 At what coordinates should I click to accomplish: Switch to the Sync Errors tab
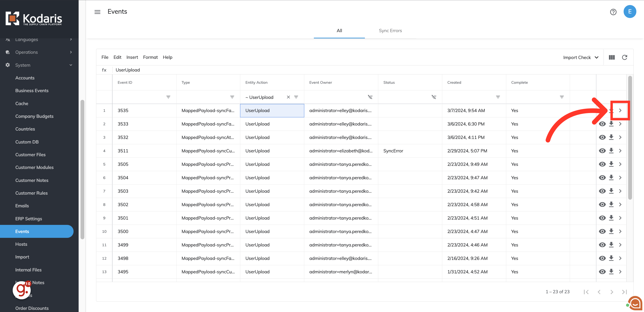(390, 30)
